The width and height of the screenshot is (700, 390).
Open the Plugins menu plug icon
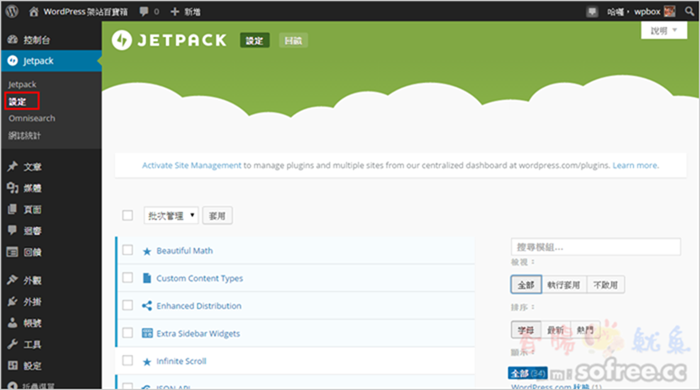[12, 301]
